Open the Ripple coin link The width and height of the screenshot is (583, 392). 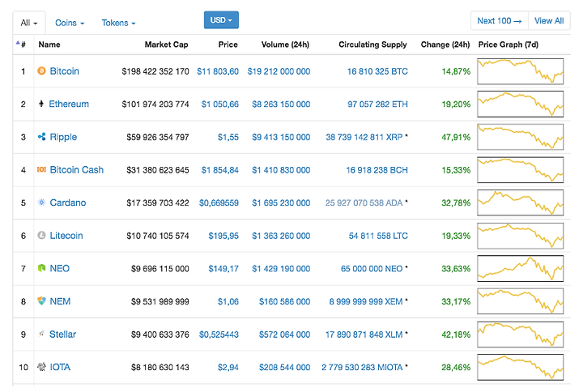(63, 137)
